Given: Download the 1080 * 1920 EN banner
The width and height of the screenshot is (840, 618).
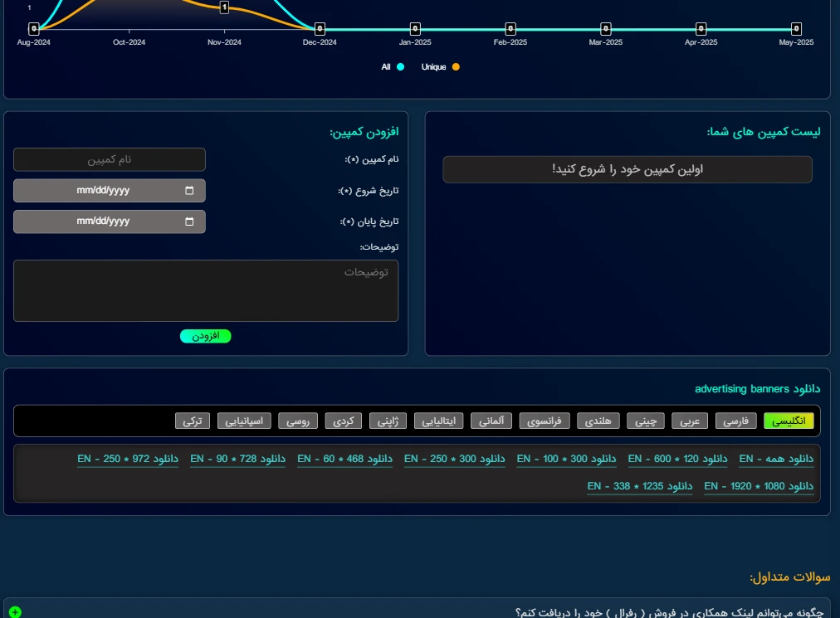Looking at the screenshot, I should 759,486.
